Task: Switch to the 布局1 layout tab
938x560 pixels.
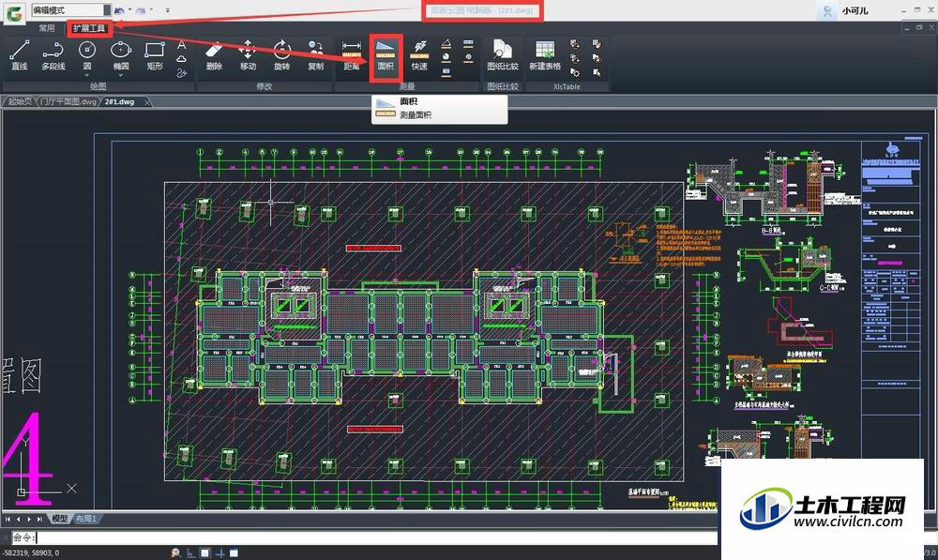Action: [x=85, y=519]
